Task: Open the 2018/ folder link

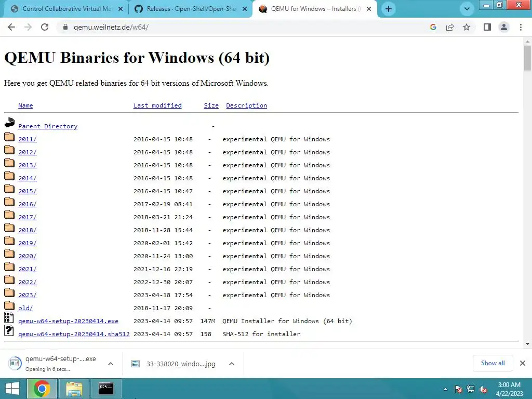Action: click(x=28, y=230)
